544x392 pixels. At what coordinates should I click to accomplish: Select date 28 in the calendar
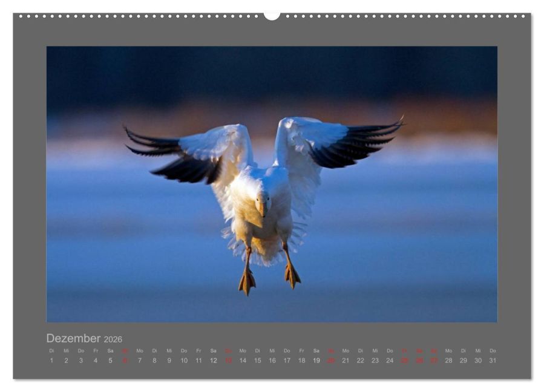(448, 361)
